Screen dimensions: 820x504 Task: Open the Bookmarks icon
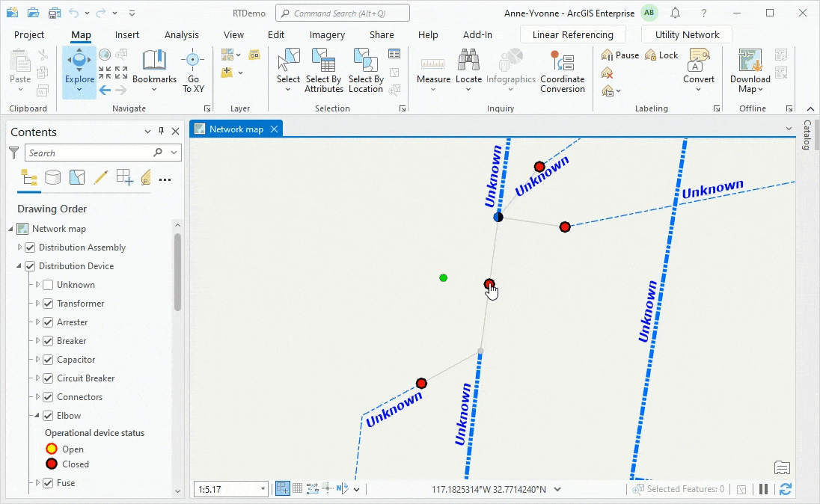coord(154,60)
